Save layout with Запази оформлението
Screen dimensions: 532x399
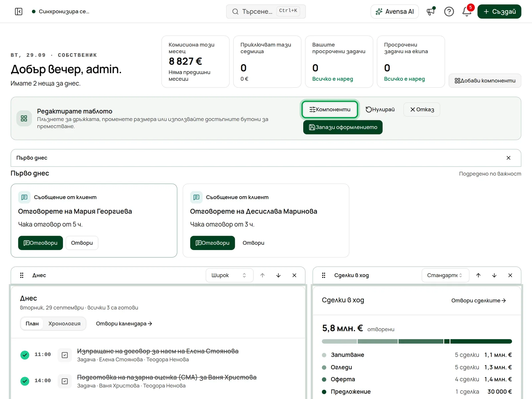343,127
